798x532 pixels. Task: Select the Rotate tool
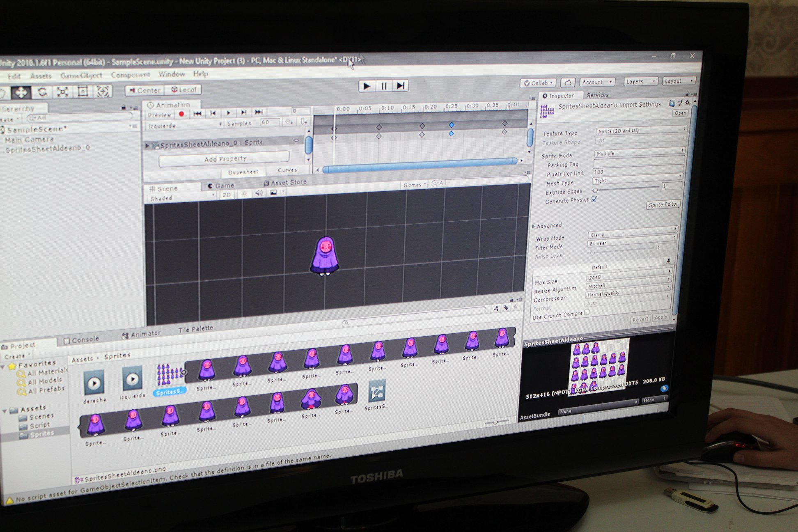coord(42,92)
